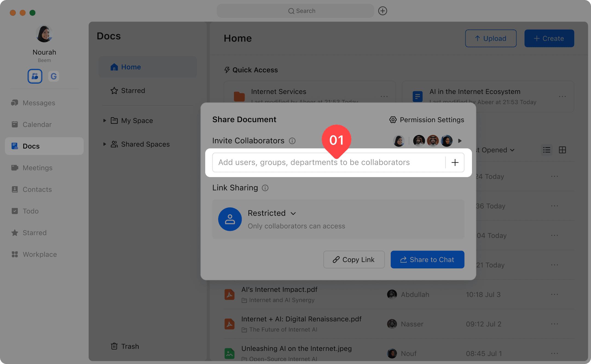591x364 pixels.
Task: Open Trash in Docs sidebar
Action: [x=125, y=346]
